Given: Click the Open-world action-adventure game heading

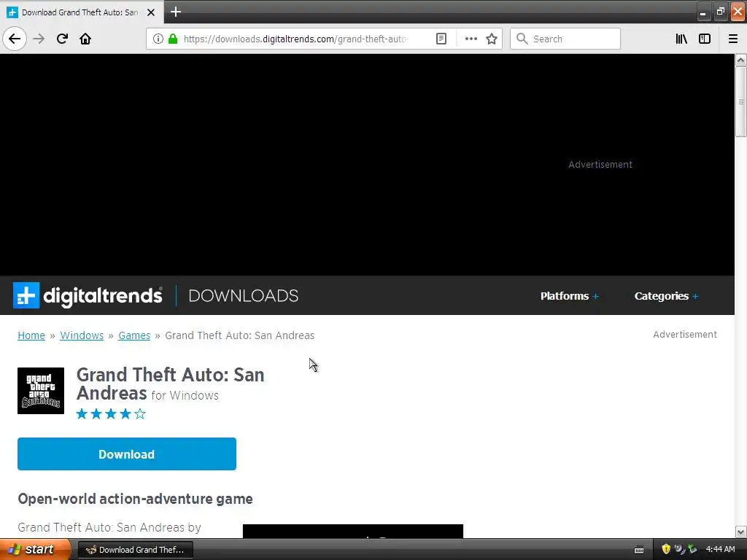Looking at the screenshot, I should click(135, 499).
